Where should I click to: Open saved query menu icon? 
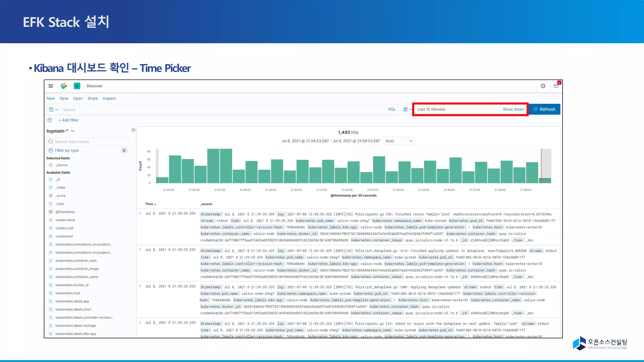[53, 109]
